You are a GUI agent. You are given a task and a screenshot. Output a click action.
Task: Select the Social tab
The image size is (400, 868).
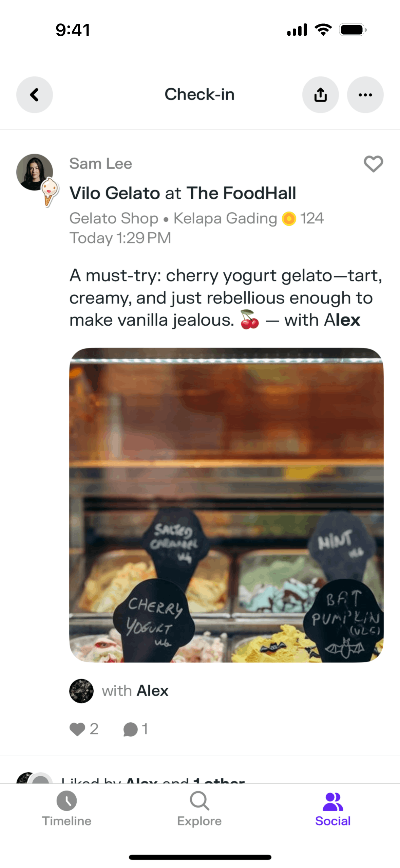pyautogui.click(x=333, y=809)
